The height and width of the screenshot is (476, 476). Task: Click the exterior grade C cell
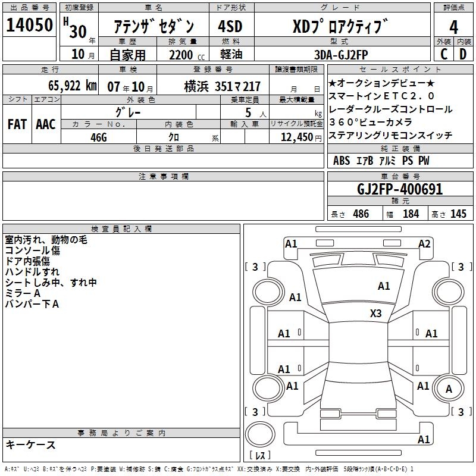pos(443,54)
